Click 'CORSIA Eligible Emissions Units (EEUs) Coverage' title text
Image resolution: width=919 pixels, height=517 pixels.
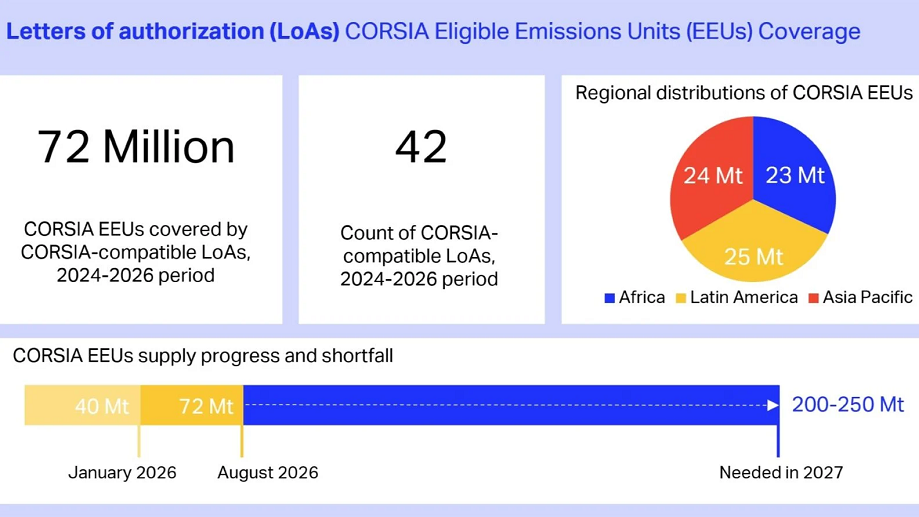coord(603,31)
